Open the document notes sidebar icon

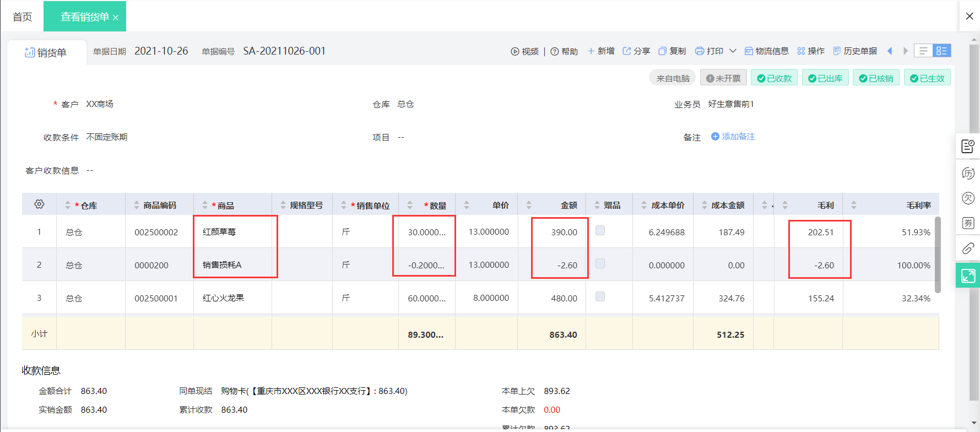point(968,146)
